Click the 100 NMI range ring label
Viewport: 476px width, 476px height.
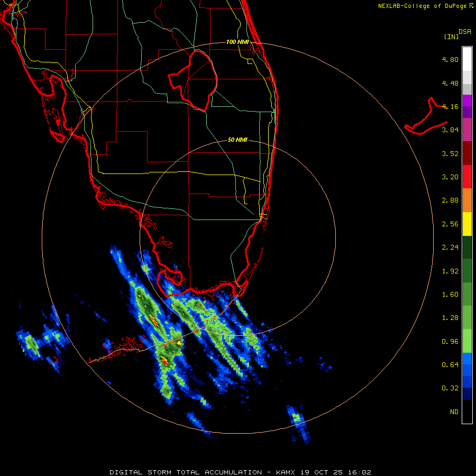click(x=237, y=42)
